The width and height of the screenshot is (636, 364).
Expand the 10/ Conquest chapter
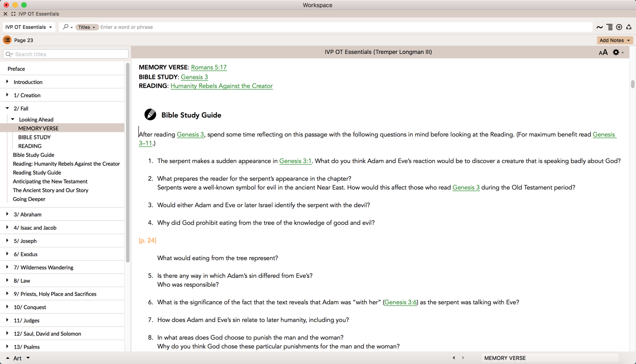[7, 307]
